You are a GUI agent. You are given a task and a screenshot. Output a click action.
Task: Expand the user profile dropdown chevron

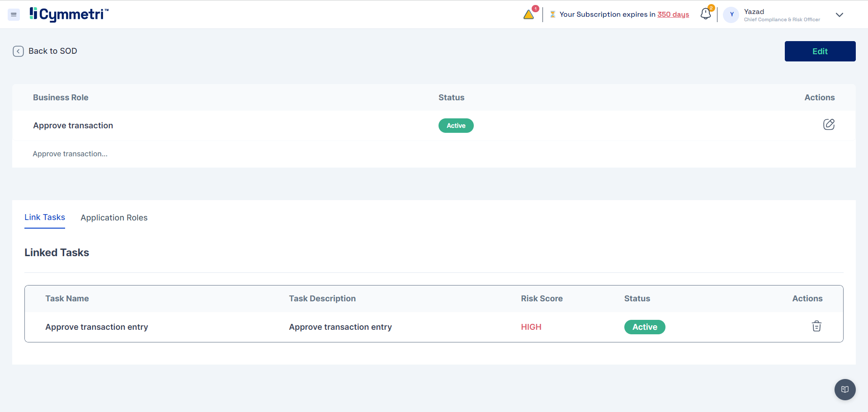coord(839,15)
